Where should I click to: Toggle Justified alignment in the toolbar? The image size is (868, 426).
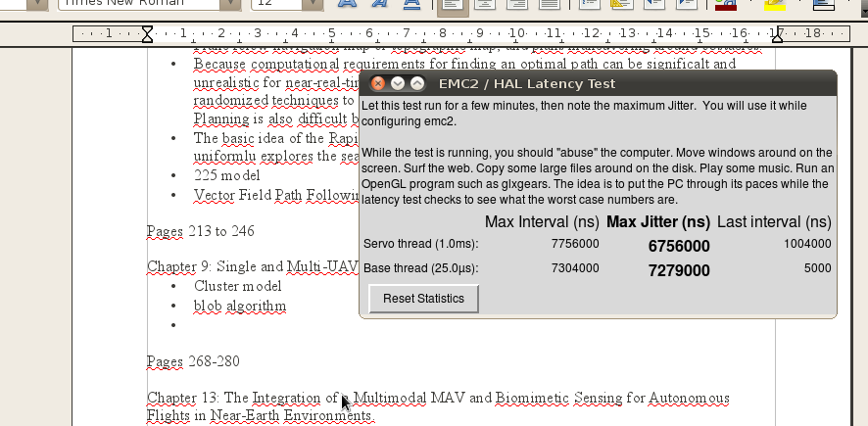pos(550,5)
